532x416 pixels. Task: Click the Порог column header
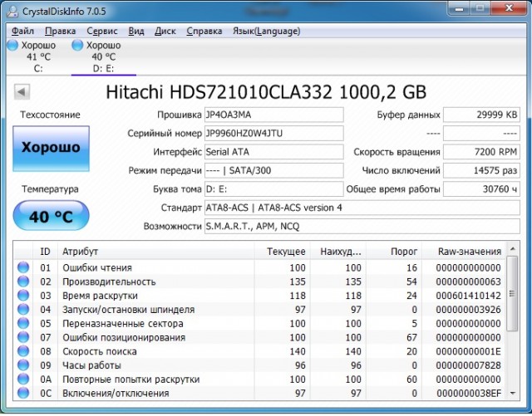click(394, 252)
